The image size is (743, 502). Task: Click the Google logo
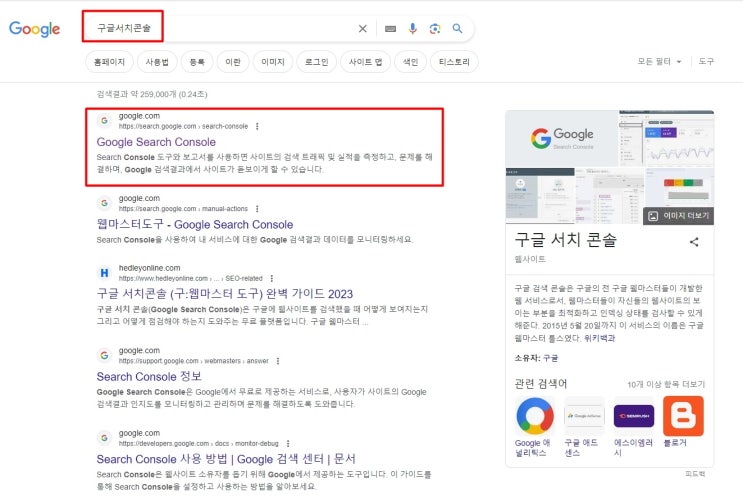point(34,29)
